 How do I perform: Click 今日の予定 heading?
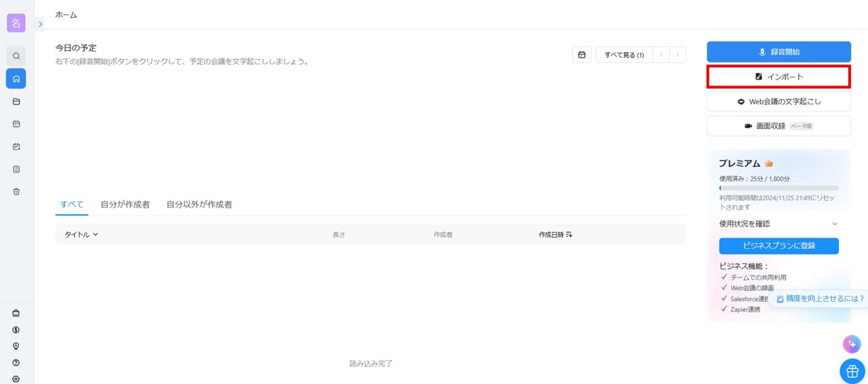(x=76, y=48)
